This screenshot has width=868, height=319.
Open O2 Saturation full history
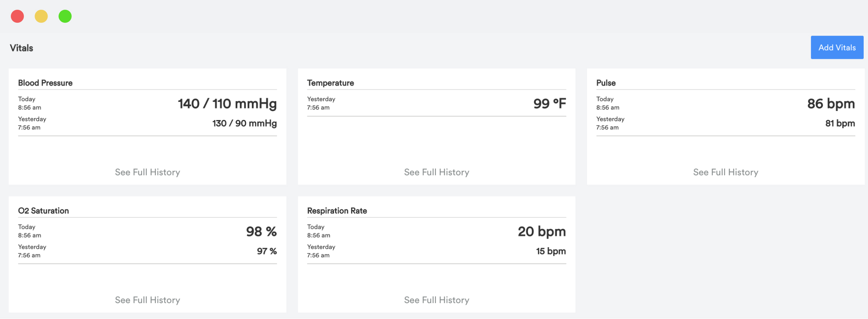147,300
